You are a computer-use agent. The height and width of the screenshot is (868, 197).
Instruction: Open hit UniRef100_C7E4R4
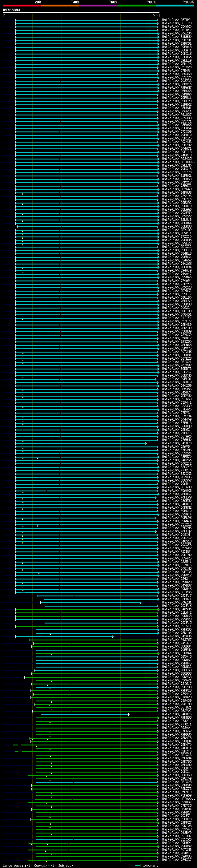click(x=177, y=71)
